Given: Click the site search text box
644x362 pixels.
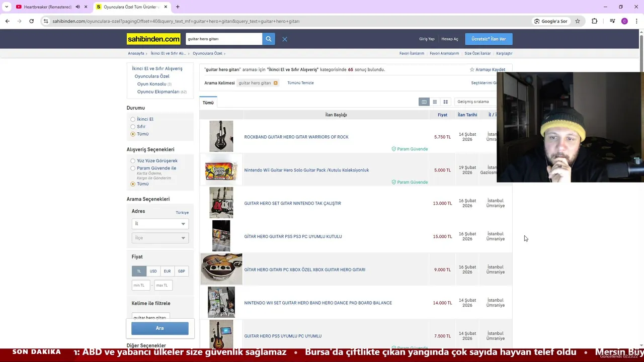Looking at the screenshot, I should click(224, 39).
